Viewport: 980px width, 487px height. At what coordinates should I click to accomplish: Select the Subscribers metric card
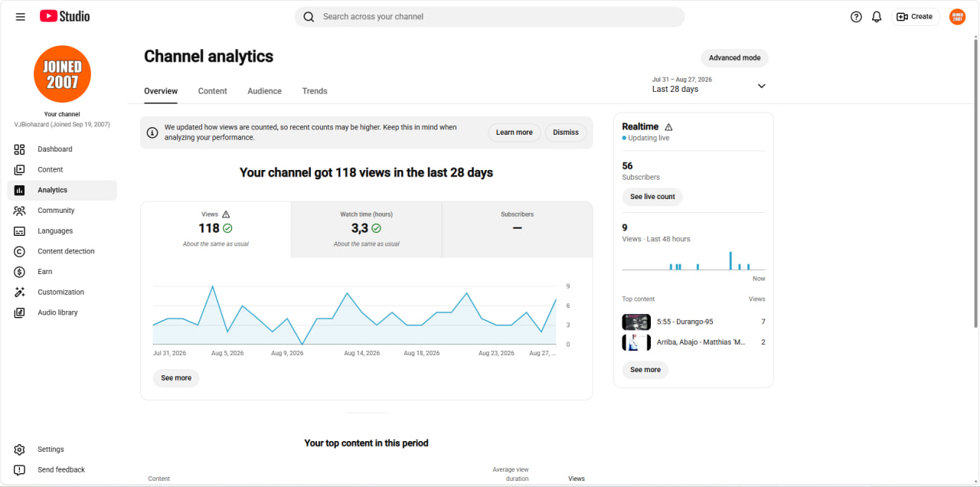(x=518, y=229)
